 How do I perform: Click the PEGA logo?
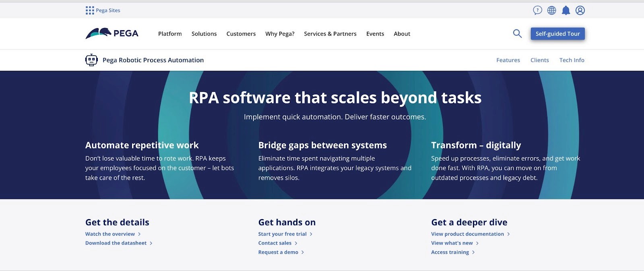112,33
